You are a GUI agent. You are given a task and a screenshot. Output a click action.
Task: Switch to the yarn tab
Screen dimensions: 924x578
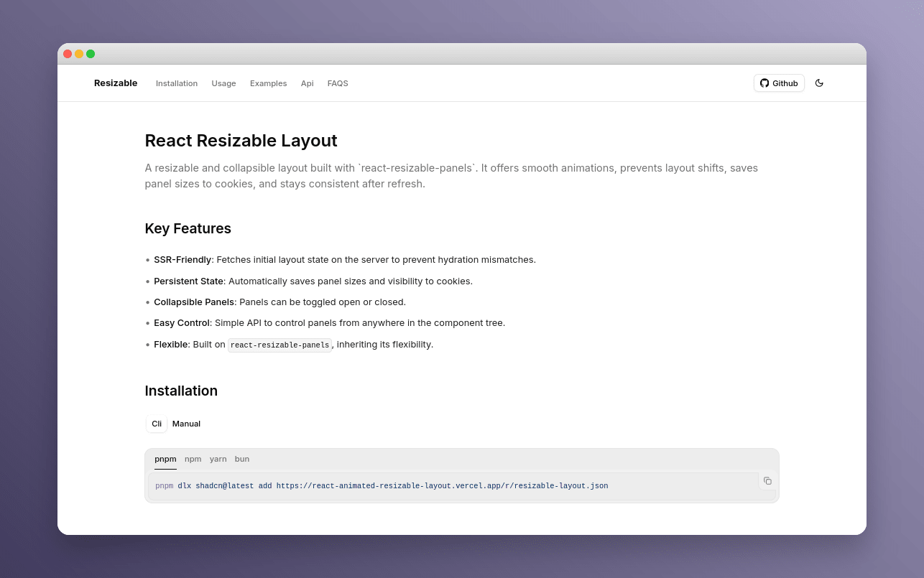pos(218,459)
